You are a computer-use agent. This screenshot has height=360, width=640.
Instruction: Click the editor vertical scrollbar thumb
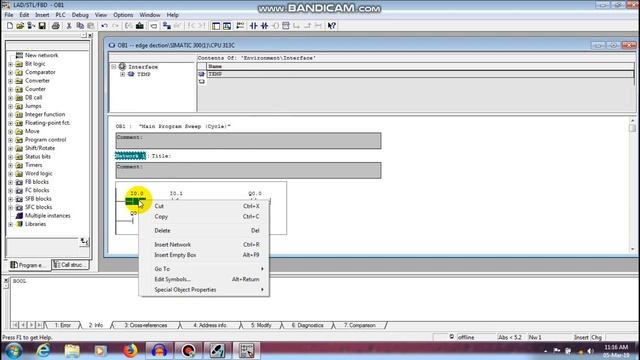[x=632, y=128]
